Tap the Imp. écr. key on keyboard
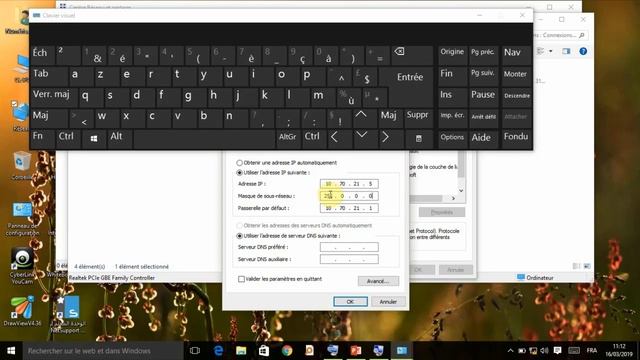The width and height of the screenshot is (640, 360). point(452,118)
